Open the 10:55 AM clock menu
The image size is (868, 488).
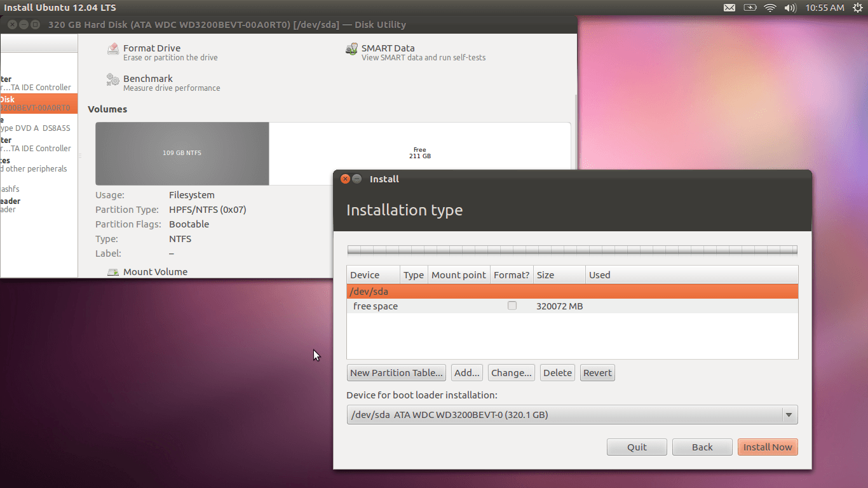824,8
